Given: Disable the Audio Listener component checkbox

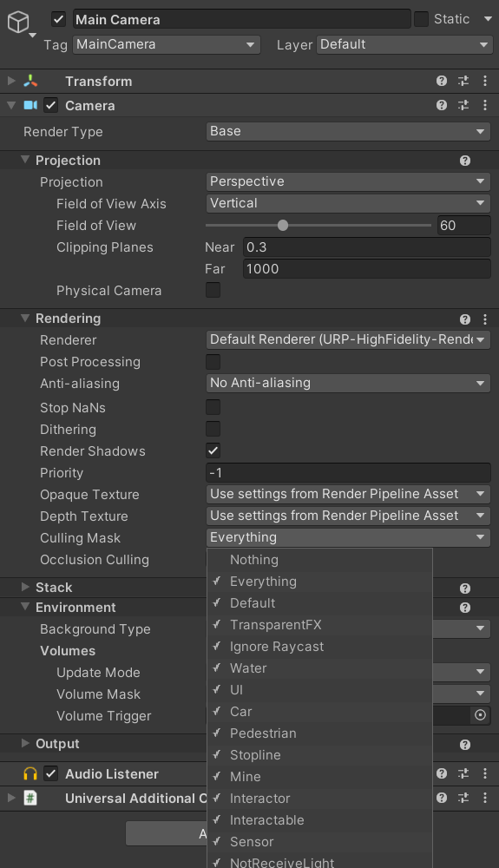Looking at the screenshot, I should pos(51,774).
